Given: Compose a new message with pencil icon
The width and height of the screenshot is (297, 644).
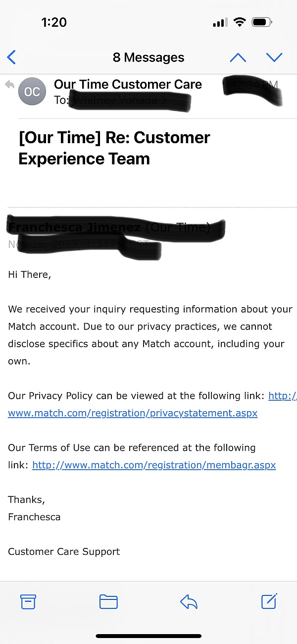Looking at the screenshot, I should pos(269,601).
